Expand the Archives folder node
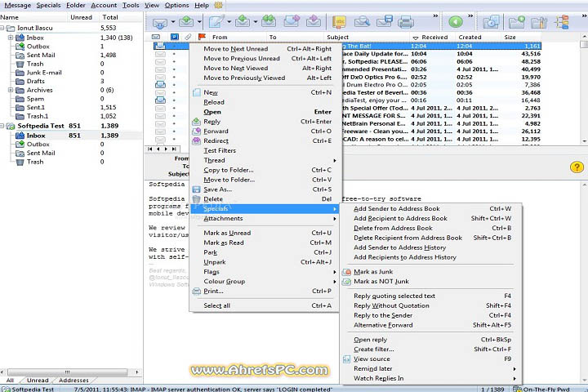This screenshot has height=392, width=588. coord(11,90)
